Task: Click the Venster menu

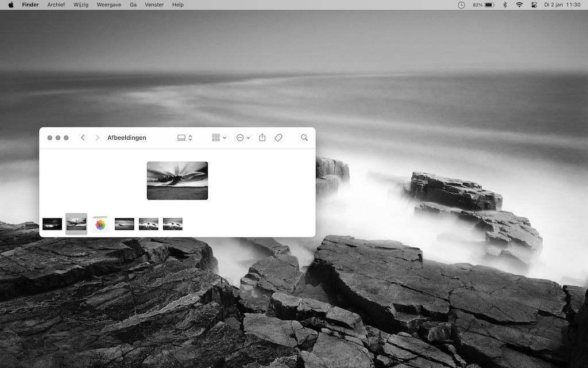Action: click(154, 5)
